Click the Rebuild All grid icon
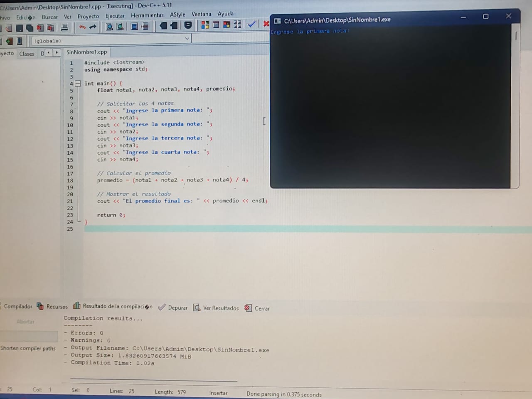 click(x=237, y=25)
